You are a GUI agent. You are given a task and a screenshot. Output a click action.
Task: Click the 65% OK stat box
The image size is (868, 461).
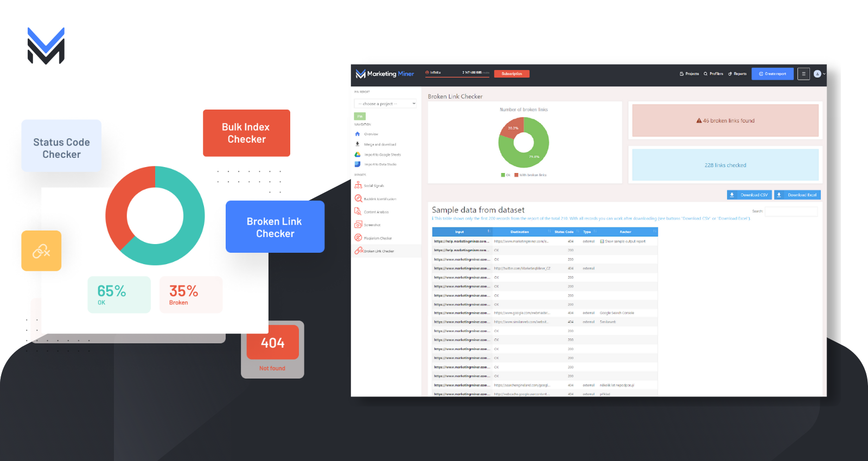(x=119, y=294)
